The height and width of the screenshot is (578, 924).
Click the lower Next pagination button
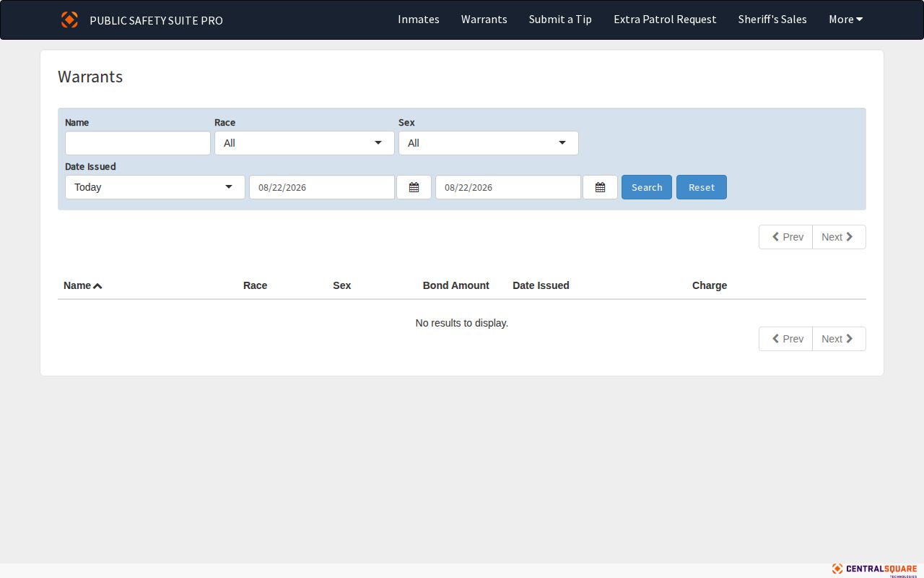coord(839,339)
